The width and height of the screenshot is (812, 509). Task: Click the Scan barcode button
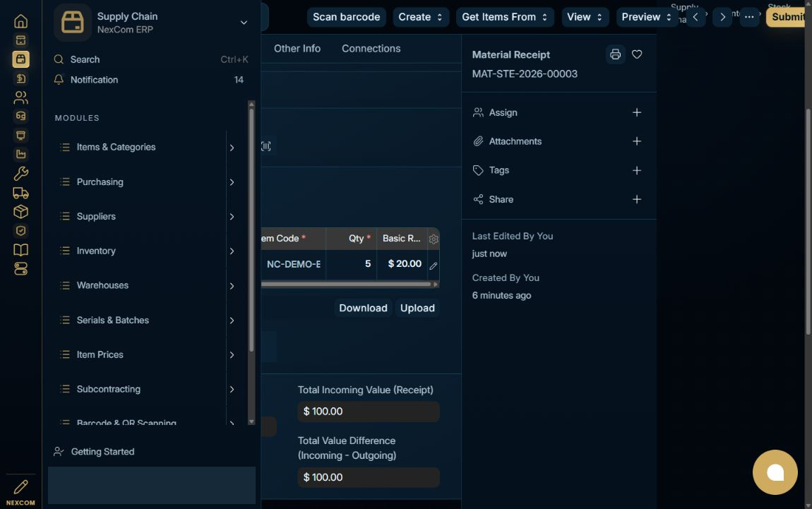pyautogui.click(x=347, y=17)
